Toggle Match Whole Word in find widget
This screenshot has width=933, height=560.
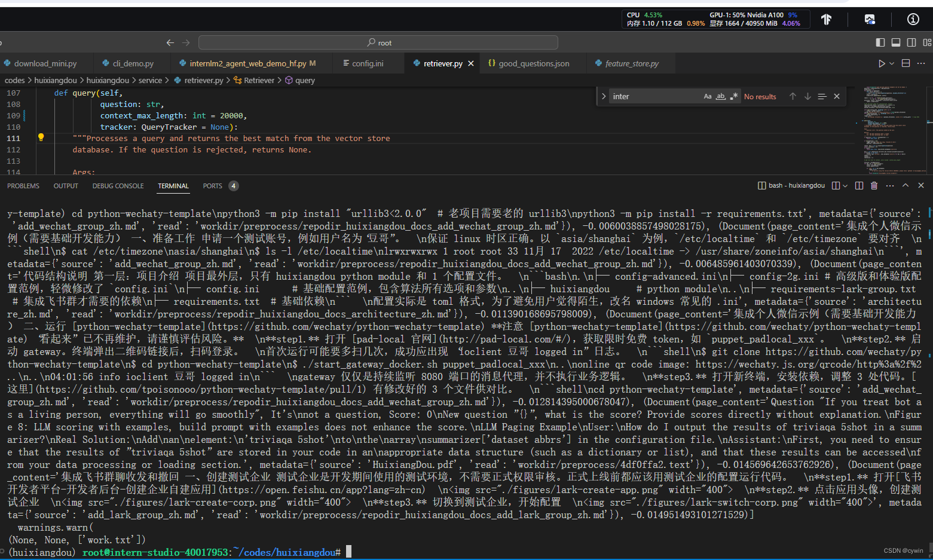pos(721,96)
